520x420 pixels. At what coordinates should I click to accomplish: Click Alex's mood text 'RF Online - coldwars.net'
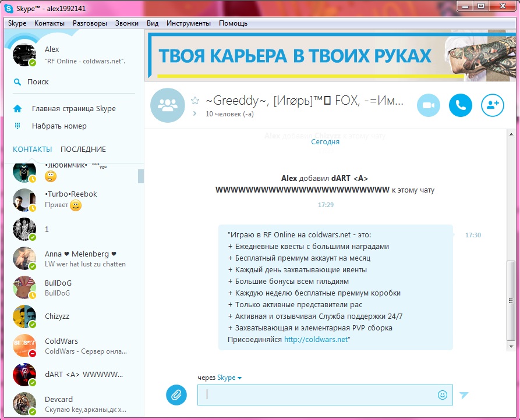[85, 61]
